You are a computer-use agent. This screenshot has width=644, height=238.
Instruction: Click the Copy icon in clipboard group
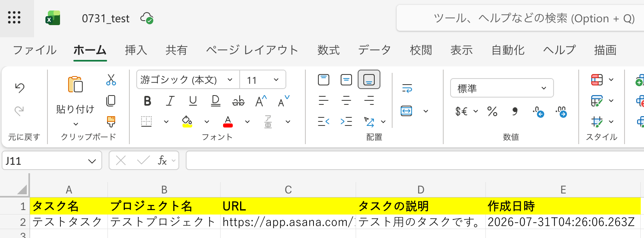point(111,101)
